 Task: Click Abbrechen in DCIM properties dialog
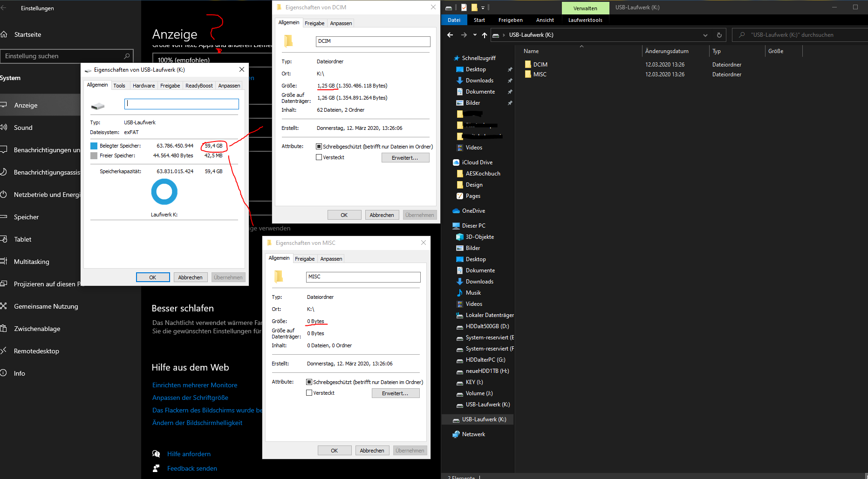tap(382, 215)
